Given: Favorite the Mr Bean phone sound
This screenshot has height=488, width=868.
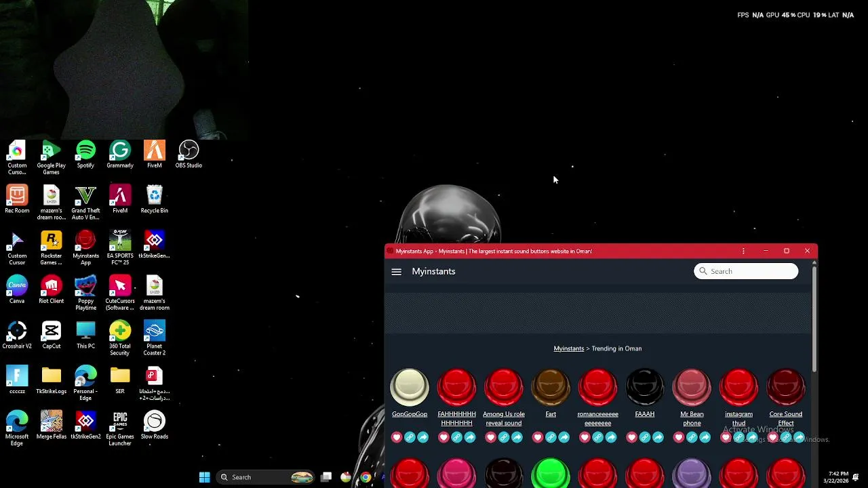Looking at the screenshot, I should (679, 438).
